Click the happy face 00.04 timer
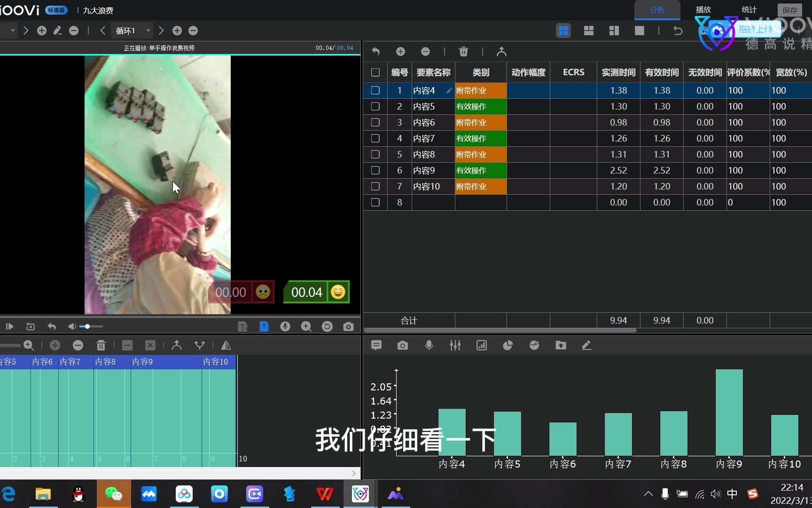812x508 pixels. pos(317,292)
